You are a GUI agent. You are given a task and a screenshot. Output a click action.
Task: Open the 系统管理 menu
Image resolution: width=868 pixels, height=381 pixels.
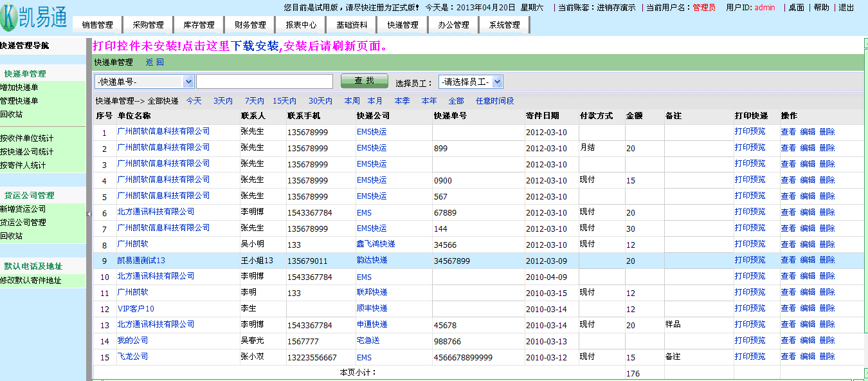pyautogui.click(x=504, y=25)
